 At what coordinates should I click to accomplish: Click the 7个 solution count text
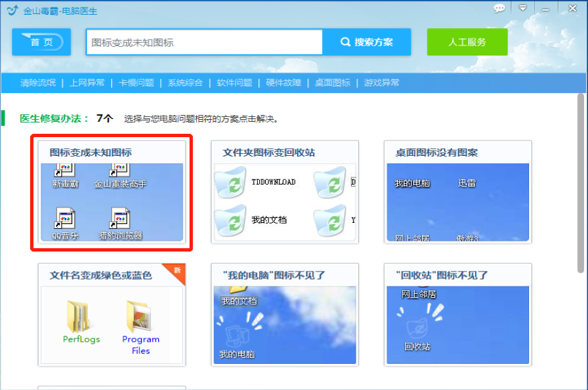(x=104, y=118)
